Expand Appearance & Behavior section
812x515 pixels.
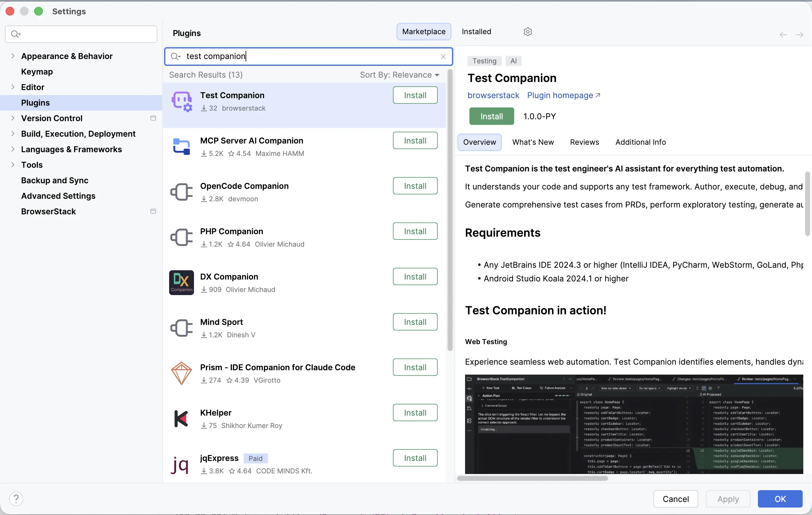[x=13, y=56]
